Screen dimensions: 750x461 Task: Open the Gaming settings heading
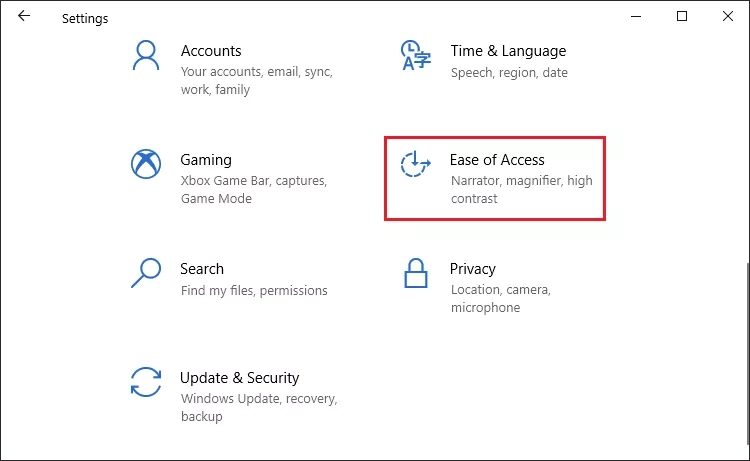pyautogui.click(x=206, y=160)
